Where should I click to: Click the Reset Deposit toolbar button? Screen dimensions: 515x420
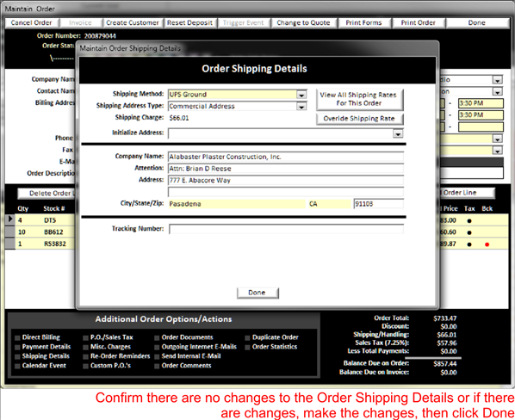coord(189,23)
